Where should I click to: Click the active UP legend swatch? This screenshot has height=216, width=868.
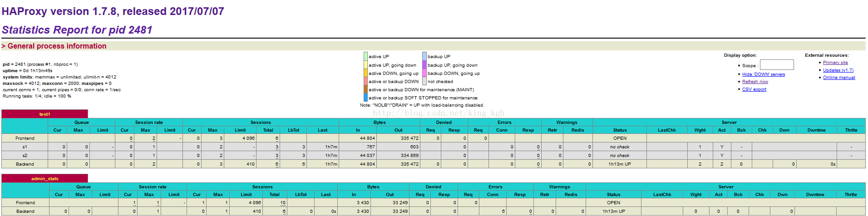(x=365, y=56)
